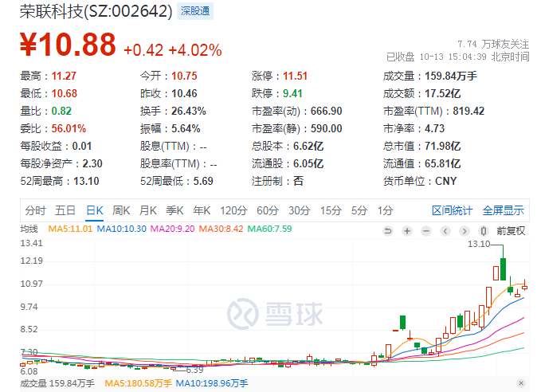Click the chart reset (undo arrow) icon

coord(388,231)
